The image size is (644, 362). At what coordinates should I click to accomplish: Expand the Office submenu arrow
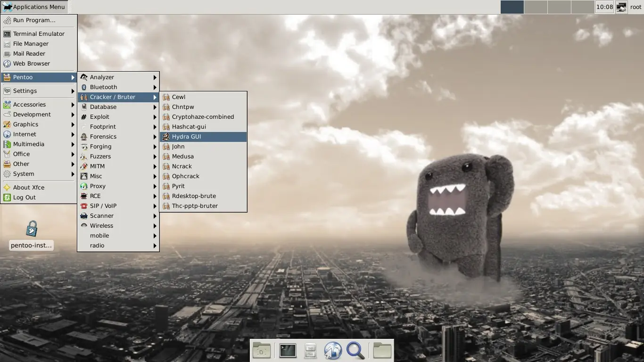click(x=73, y=154)
